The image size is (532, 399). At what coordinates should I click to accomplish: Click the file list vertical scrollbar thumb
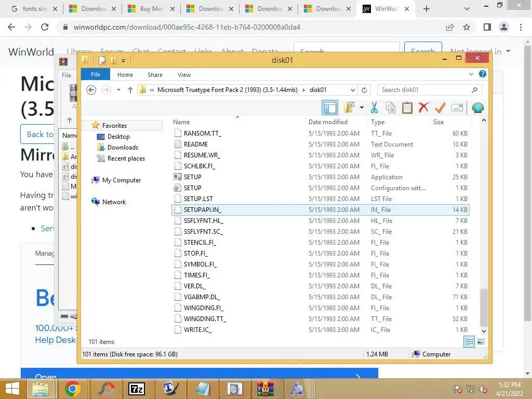pyautogui.click(x=484, y=307)
